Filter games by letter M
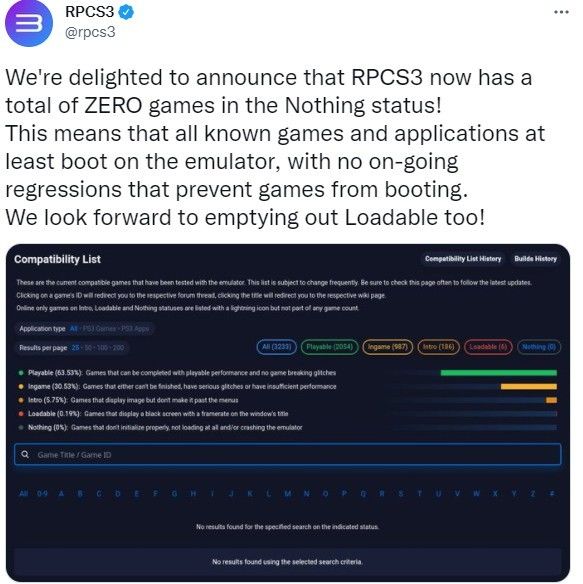This screenshot has height=584, width=583. point(288,493)
